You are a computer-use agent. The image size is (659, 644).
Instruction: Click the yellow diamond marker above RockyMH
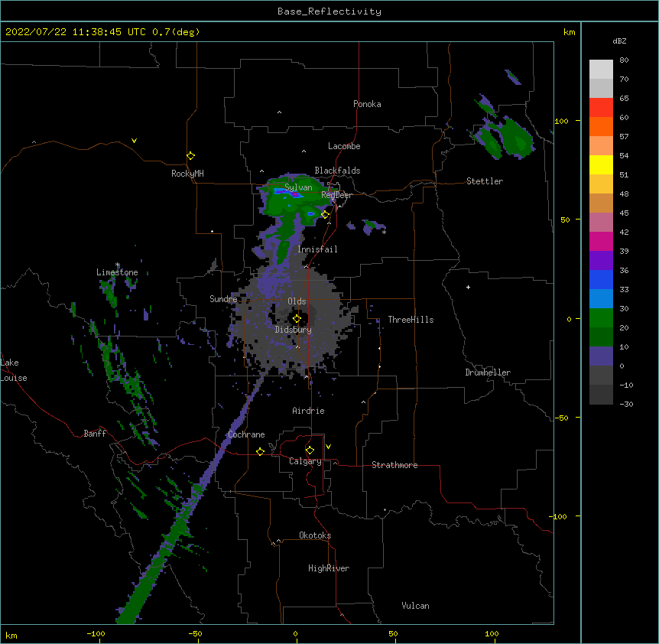click(x=190, y=156)
